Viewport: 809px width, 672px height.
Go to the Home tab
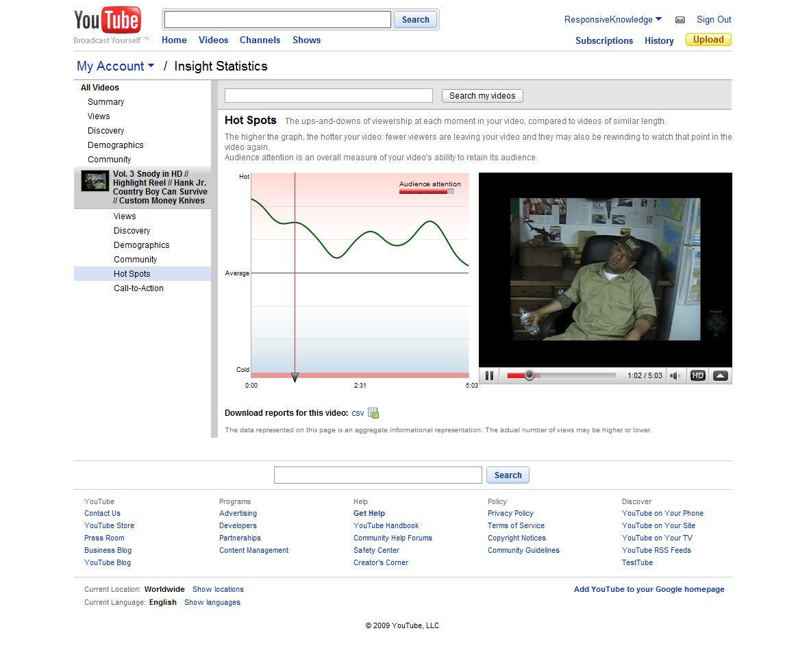[x=174, y=40]
